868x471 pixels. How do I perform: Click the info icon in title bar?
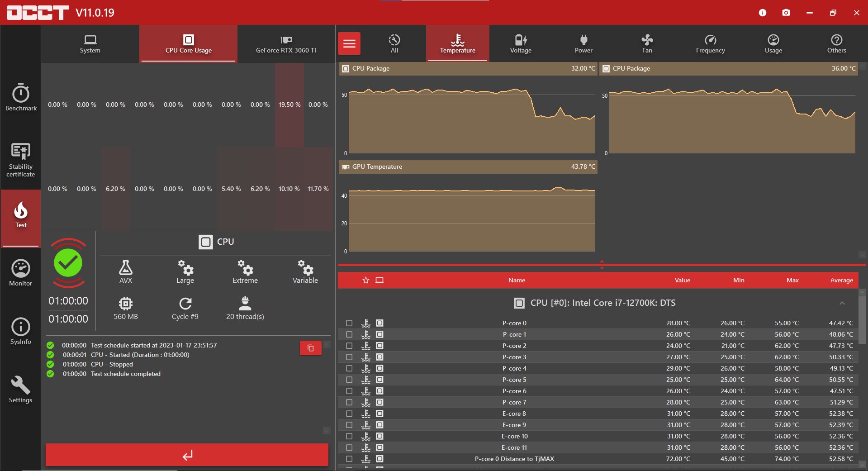(x=763, y=13)
